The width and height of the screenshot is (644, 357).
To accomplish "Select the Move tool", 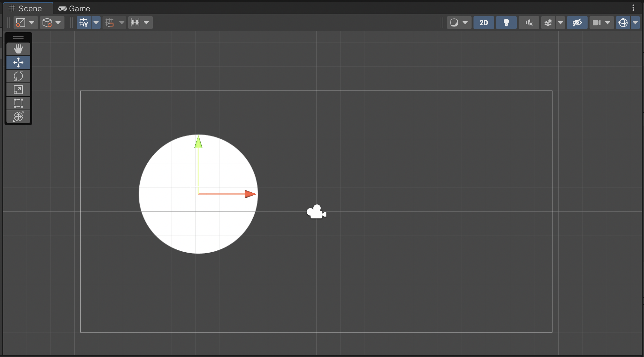I will coord(18,63).
